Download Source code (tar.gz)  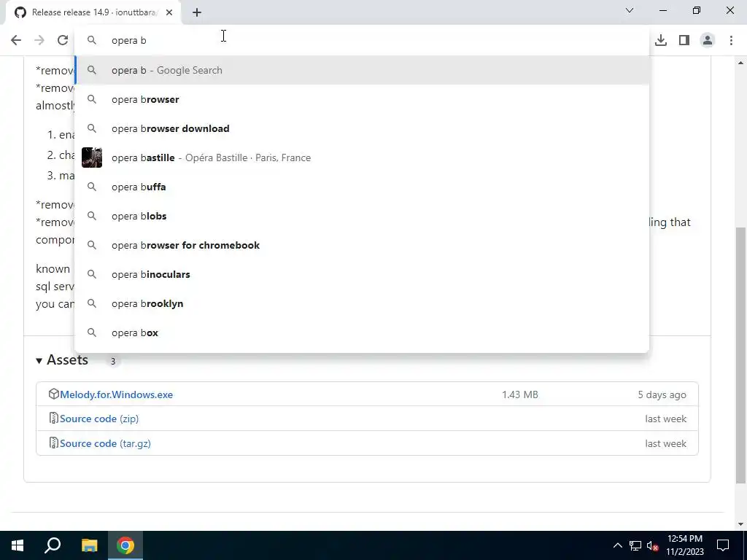click(x=105, y=444)
